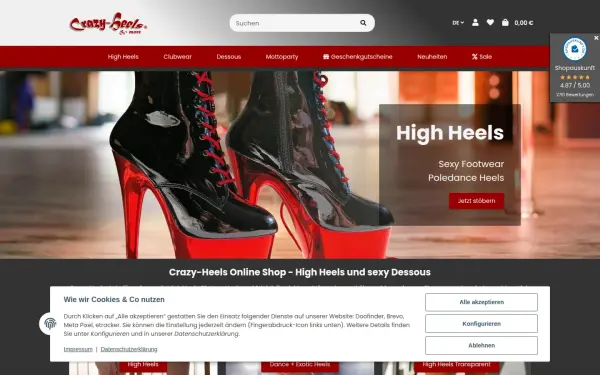Open the Dessous menu
Screen dimensions: 600x375
coord(228,57)
